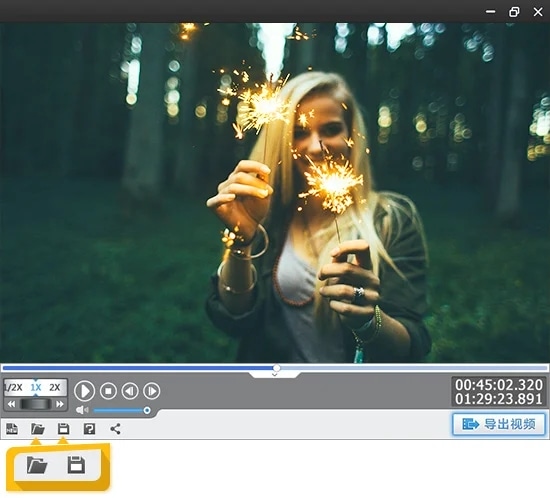
Task: Set playback speed to 1/2X
Action: (14, 387)
